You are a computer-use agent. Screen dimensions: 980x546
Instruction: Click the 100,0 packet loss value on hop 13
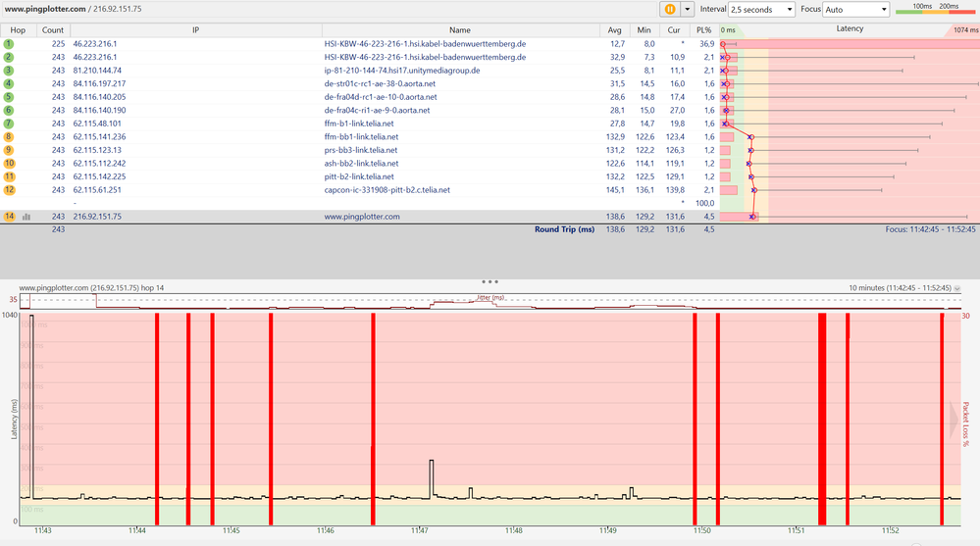[x=704, y=203]
